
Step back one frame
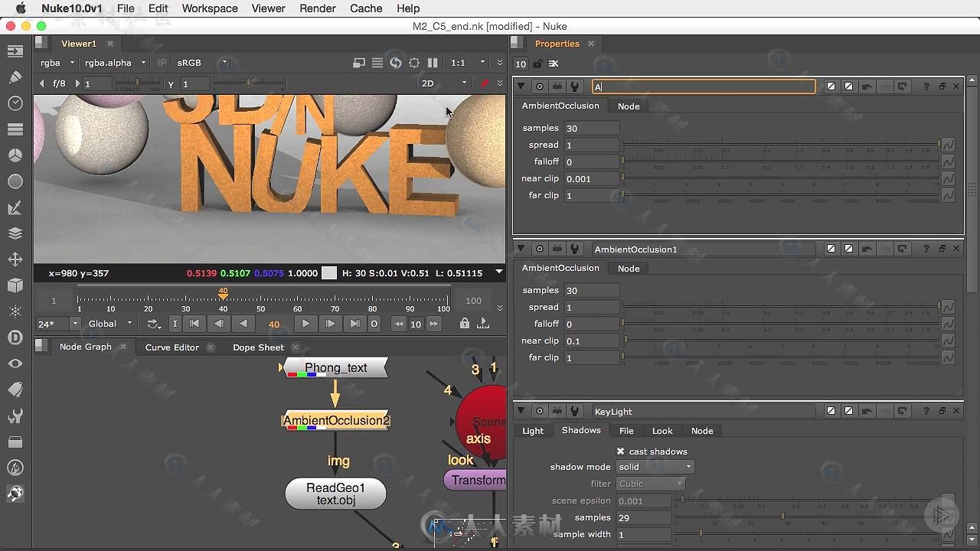coord(219,324)
